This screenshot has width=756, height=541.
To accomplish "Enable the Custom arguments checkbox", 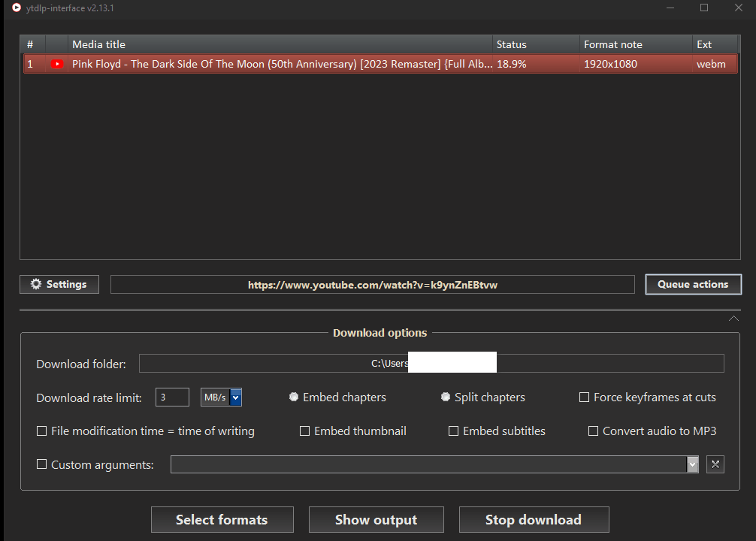I will [42, 464].
